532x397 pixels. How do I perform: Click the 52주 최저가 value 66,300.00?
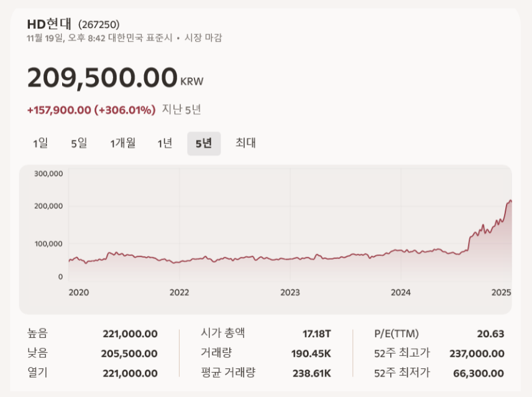click(x=479, y=373)
